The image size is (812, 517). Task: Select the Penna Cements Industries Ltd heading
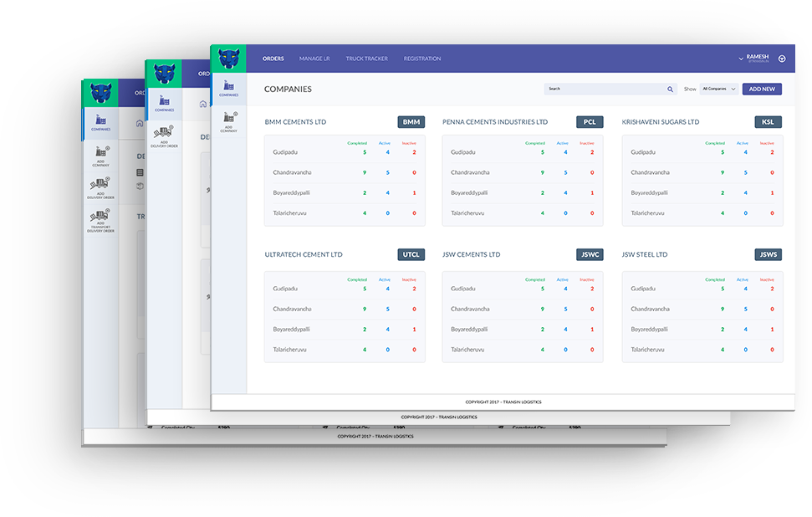(494, 122)
